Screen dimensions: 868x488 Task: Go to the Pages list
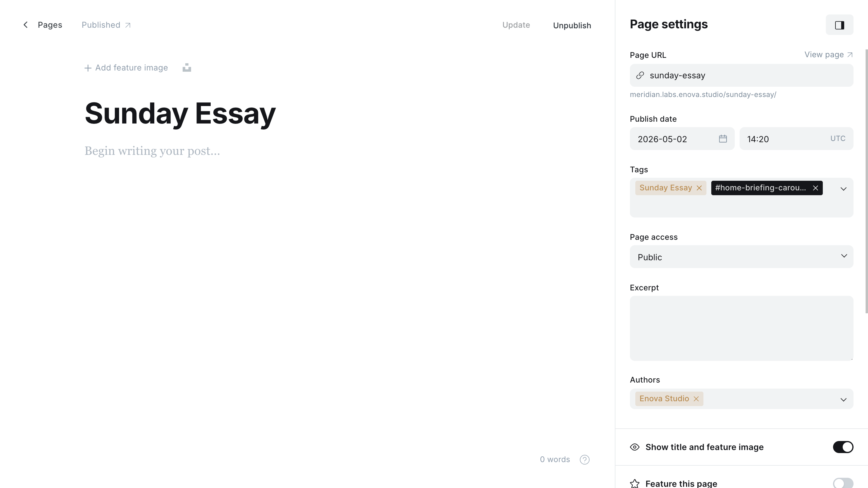pos(50,25)
